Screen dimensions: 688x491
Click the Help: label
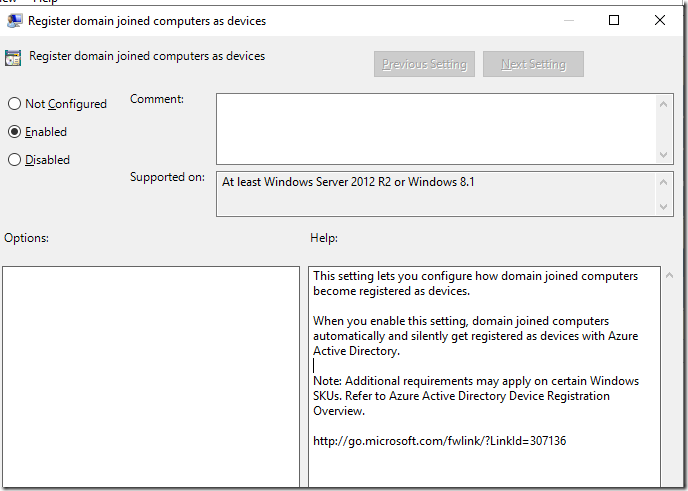coord(324,238)
